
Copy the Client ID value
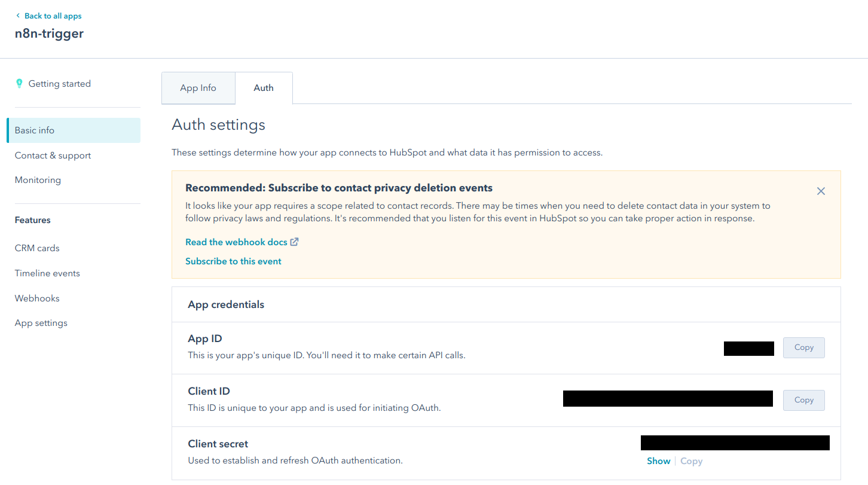click(x=803, y=400)
